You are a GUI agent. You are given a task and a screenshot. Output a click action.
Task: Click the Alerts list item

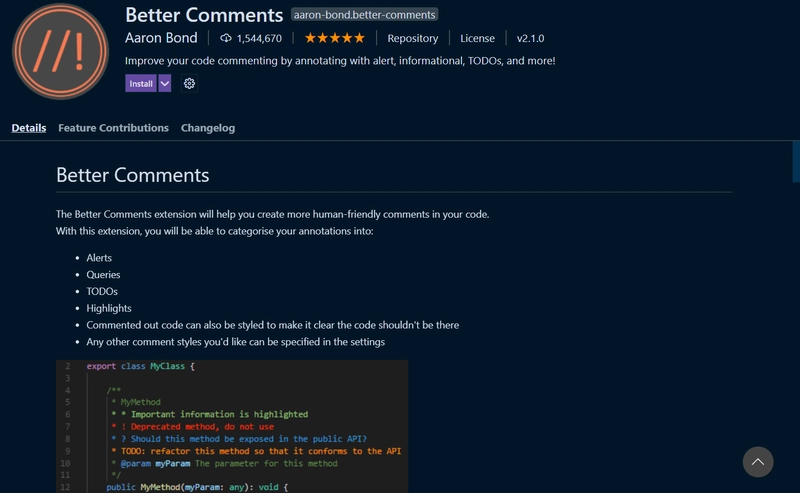click(x=99, y=258)
